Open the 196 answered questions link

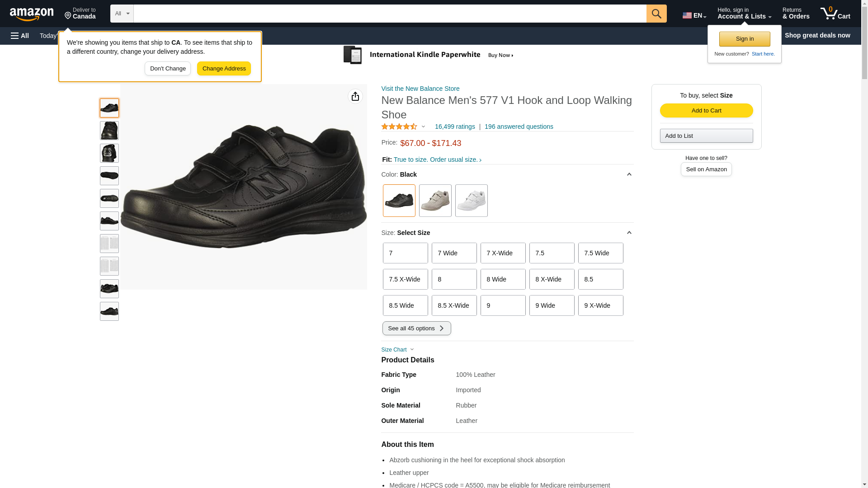point(519,127)
